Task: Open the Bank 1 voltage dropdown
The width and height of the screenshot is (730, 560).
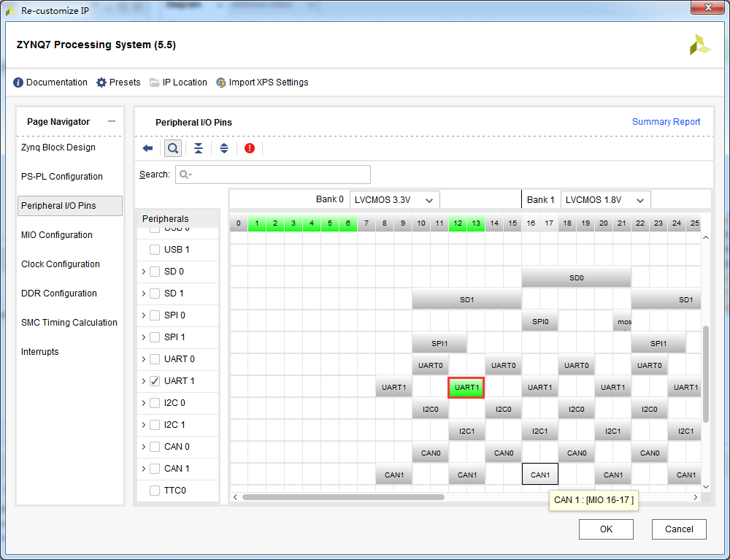Action: [605, 200]
